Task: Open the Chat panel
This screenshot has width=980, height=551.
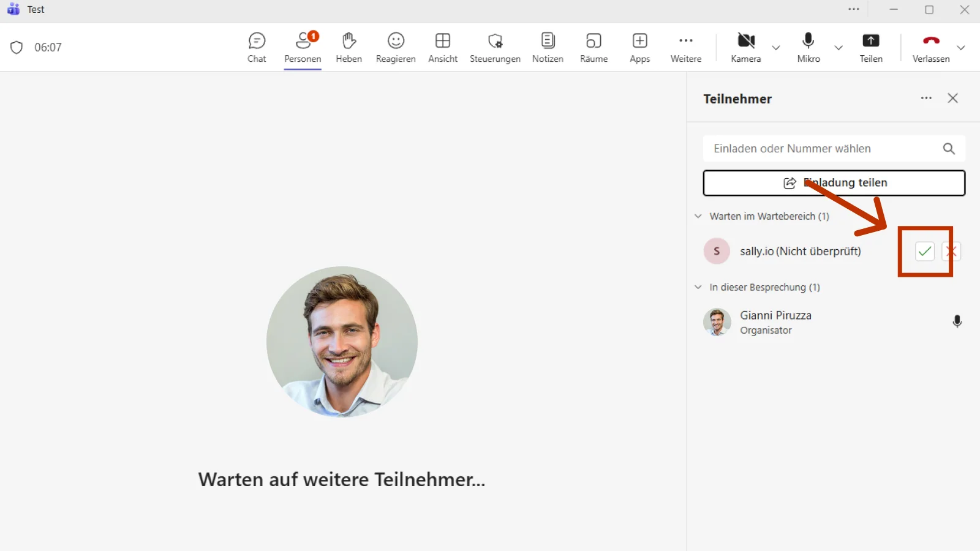Action: pos(257,48)
